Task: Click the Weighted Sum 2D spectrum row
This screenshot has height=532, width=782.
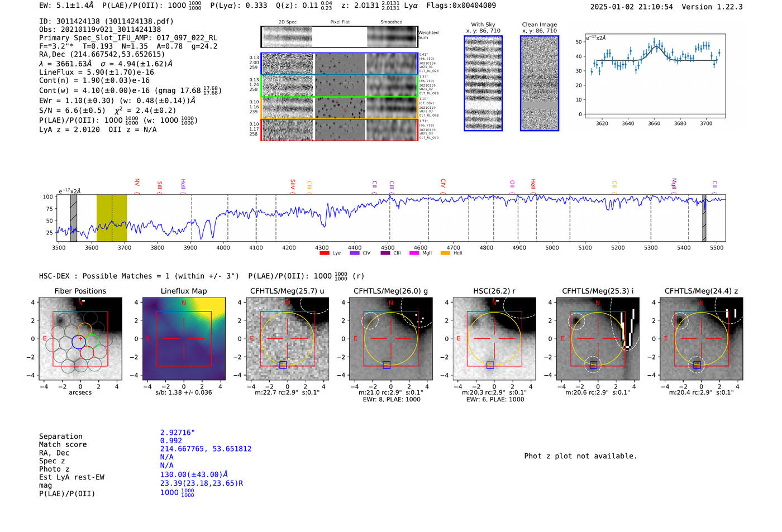Action: [x=340, y=37]
